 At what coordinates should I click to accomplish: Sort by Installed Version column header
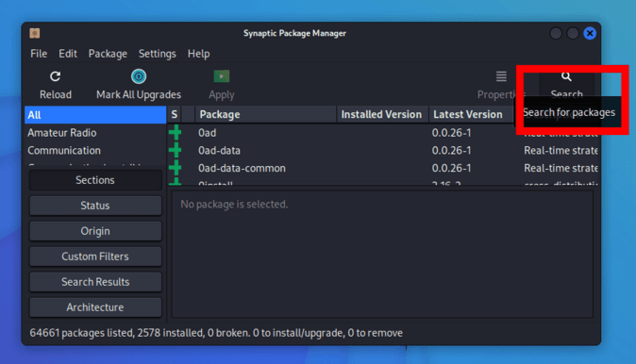382,114
